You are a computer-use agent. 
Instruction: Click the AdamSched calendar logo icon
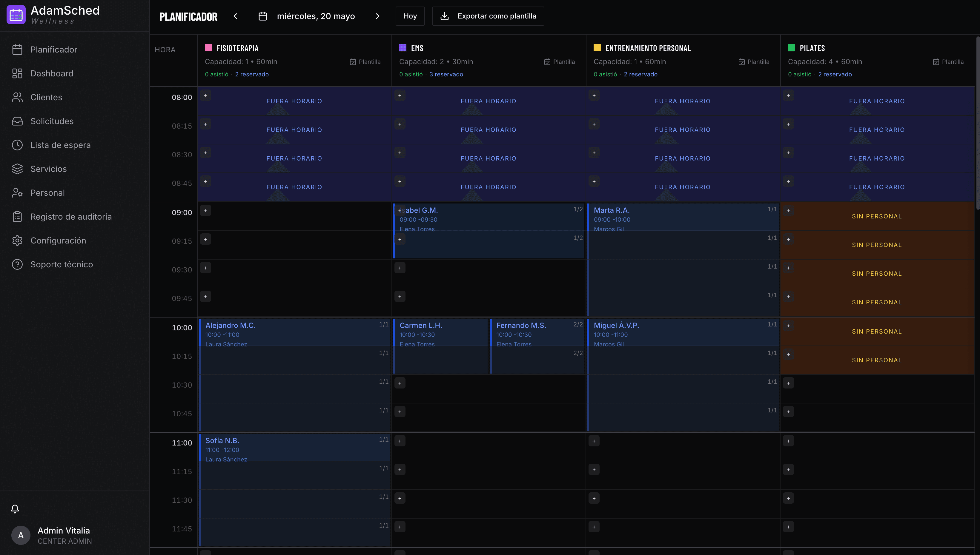tap(16, 15)
